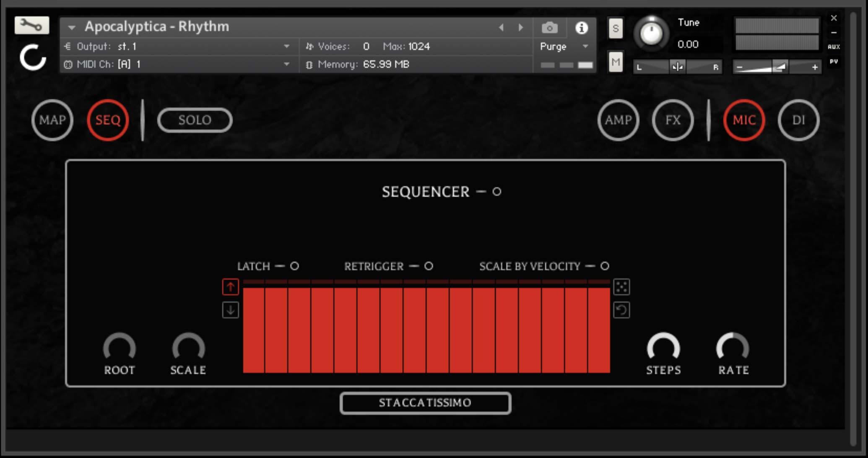Click the sequencer down arrow direction button
The width and height of the screenshot is (868, 458).
230,310
